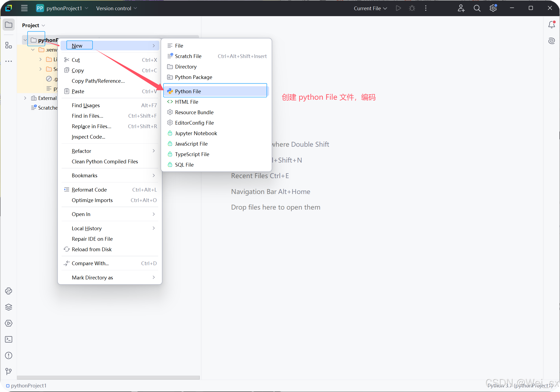Open the notifications bell
This screenshot has height=392, width=560.
[551, 24]
